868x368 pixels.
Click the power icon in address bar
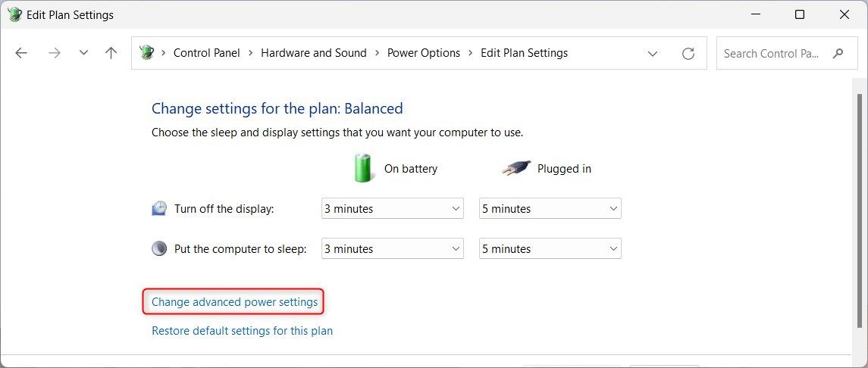[147, 52]
